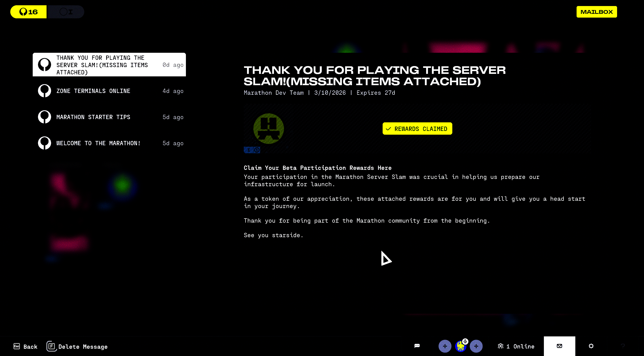Toggle the microphone badge on avatar

tap(465, 341)
